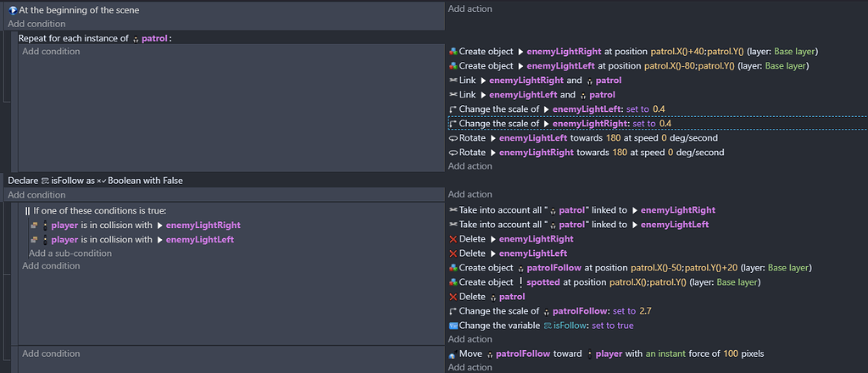
Task: Click 'player' target in Move patrolFollow action
Action: pos(609,354)
